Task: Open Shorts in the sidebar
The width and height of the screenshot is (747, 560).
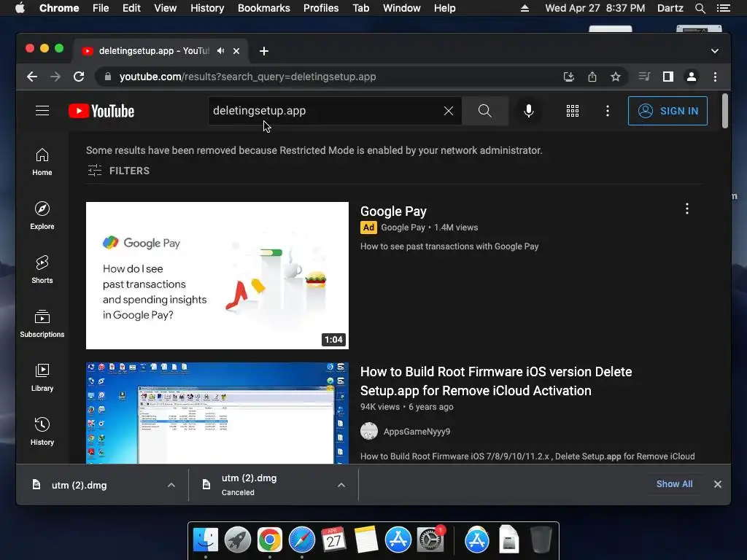Action: pyautogui.click(x=42, y=270)
